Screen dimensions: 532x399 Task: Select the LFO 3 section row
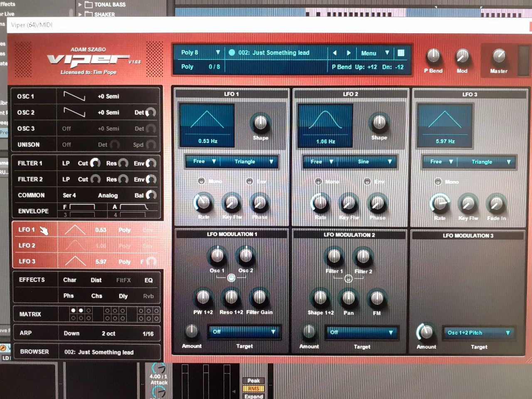(87, 261)
